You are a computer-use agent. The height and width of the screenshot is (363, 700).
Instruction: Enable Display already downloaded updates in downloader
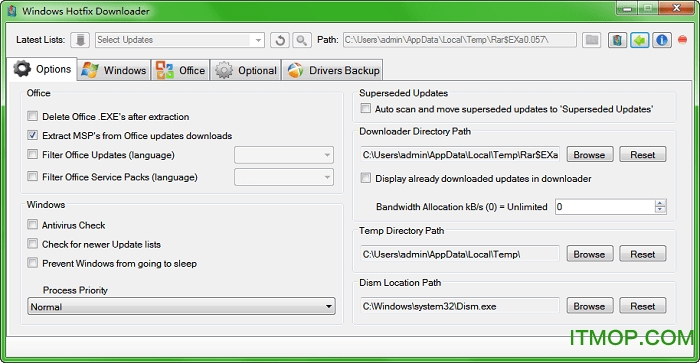[366, 178]
